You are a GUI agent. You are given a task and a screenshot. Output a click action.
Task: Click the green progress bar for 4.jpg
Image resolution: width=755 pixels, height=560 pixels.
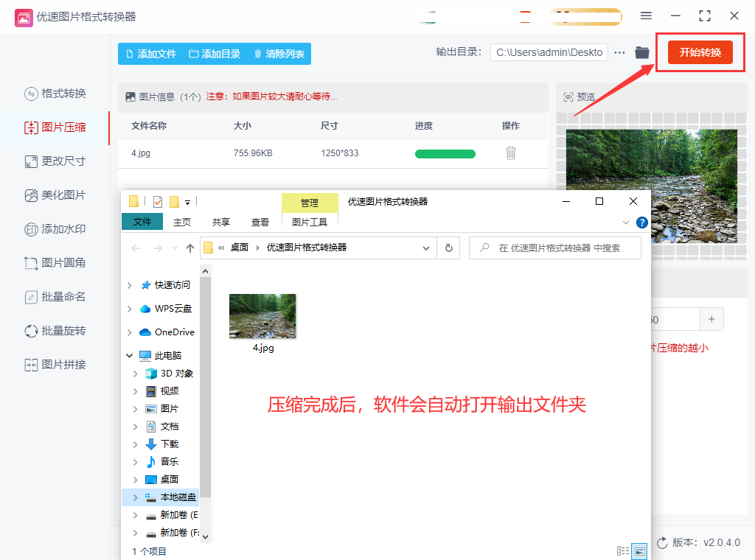point(445,153)
